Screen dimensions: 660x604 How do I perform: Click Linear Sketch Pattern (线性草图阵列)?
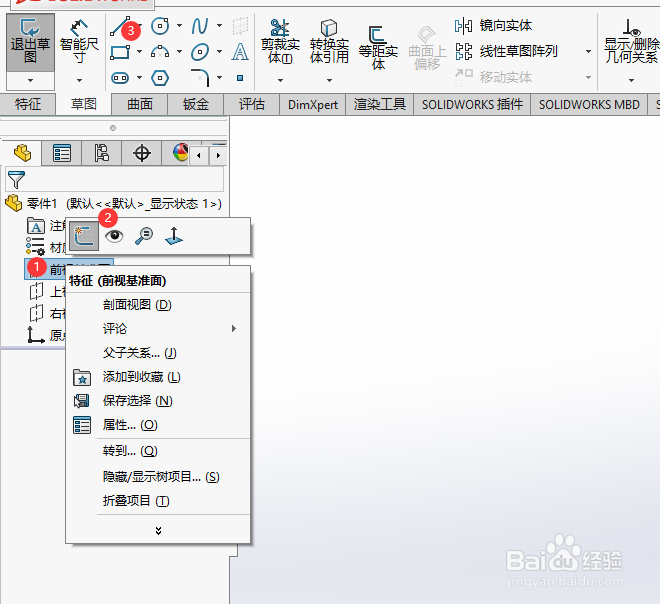(506, 51)
